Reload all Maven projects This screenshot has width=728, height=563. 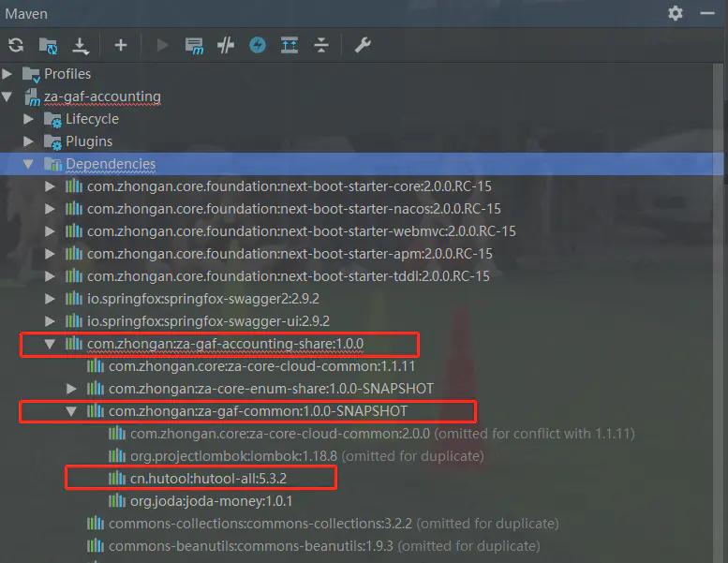(x=16, y=45)
